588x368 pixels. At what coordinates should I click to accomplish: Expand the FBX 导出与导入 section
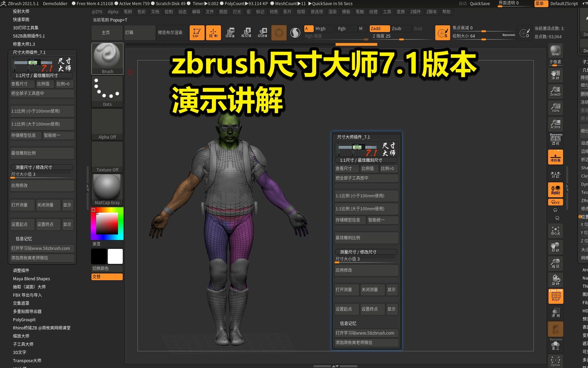27,295
